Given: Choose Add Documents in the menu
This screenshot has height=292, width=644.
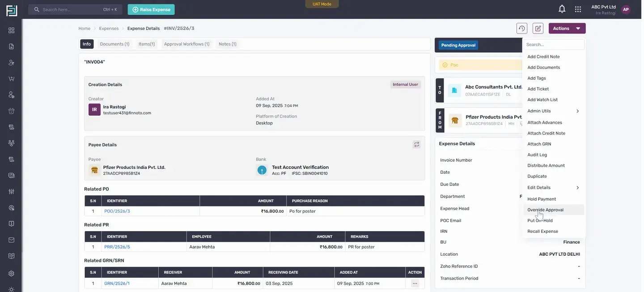Looking at the screenshot, I should (x=554, y=68).
